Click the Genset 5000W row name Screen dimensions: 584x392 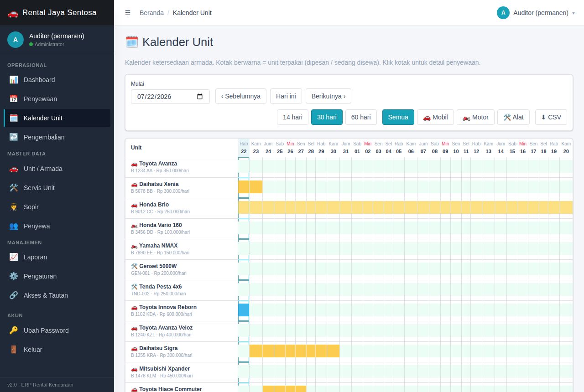pos(158,266)
